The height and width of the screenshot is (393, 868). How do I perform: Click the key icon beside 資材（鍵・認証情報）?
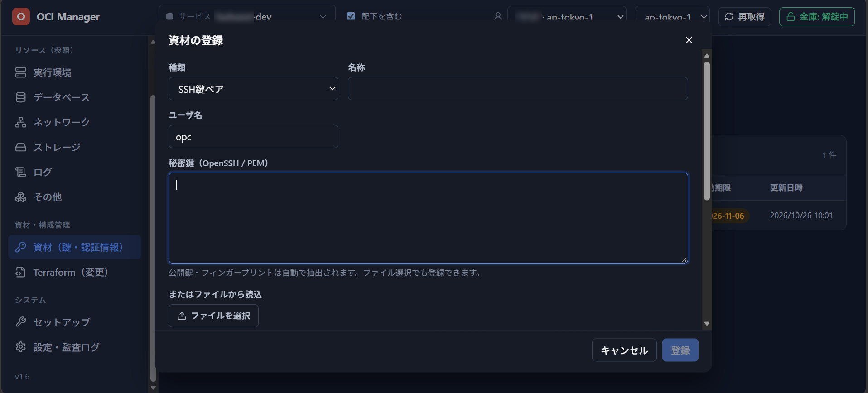click(x=21, y=247)
